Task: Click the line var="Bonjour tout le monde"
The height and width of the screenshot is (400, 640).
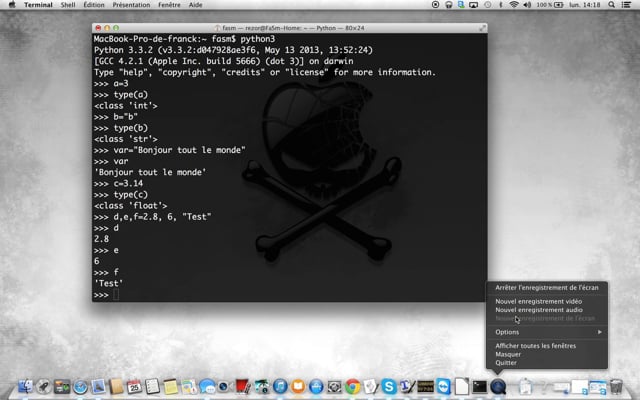Action: (x=169, y=150)
